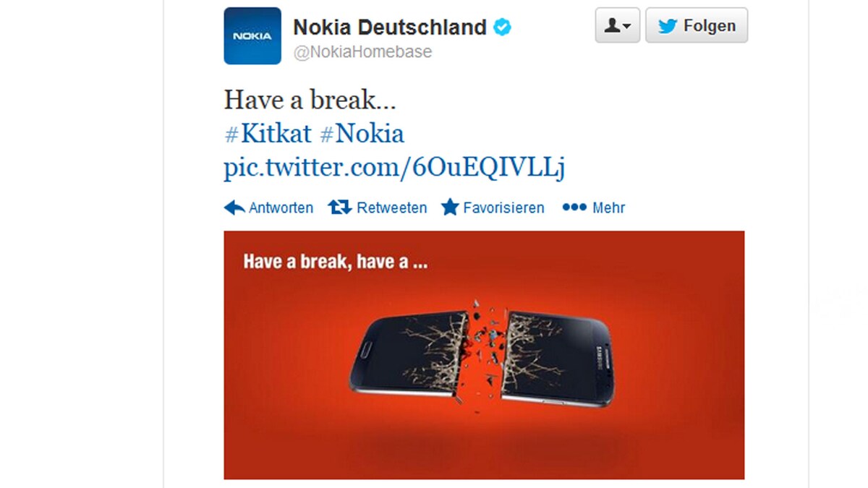Click the three dots Mehr icon
868x488 pixels.
pyautogui.click(x=574, y=207)
